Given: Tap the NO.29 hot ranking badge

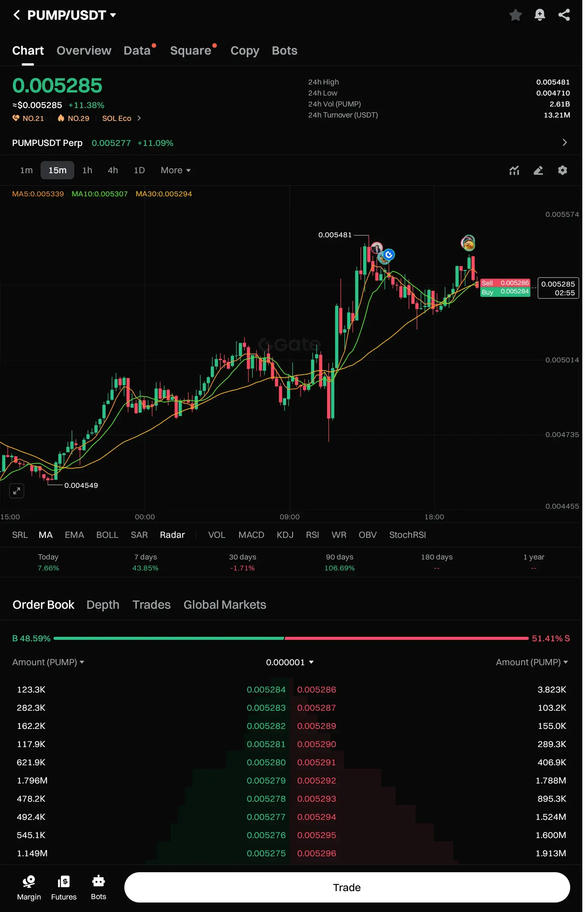Looking at the screenshot, I should click(x=73, y=118).
